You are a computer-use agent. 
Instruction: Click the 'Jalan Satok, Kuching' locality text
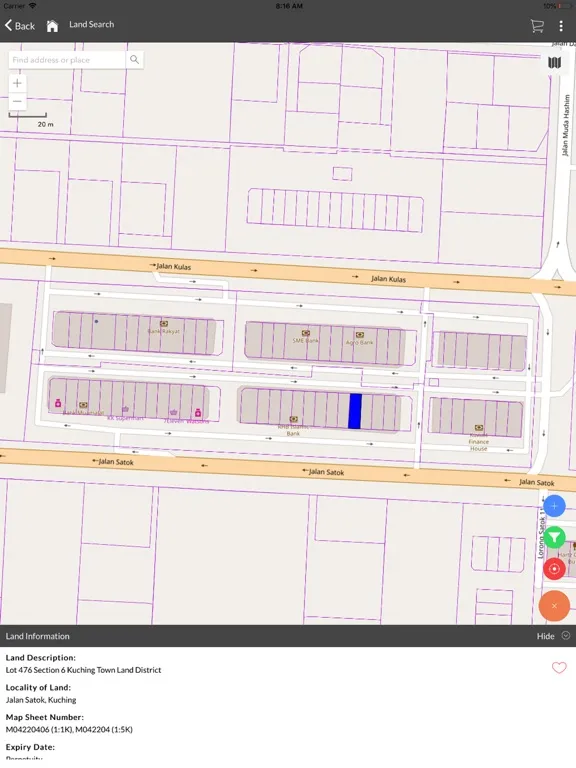point(41,700)
